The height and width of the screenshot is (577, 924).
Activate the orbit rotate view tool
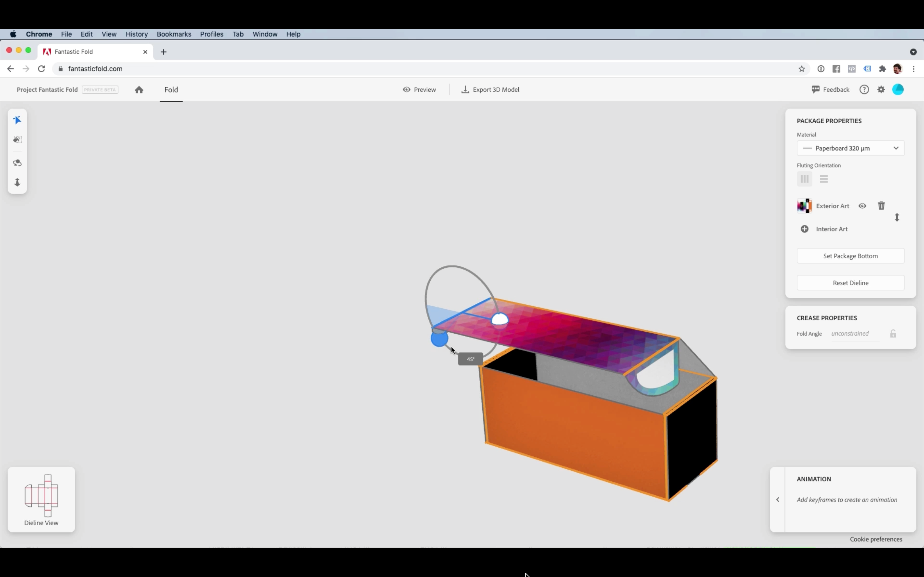point(17,163)
